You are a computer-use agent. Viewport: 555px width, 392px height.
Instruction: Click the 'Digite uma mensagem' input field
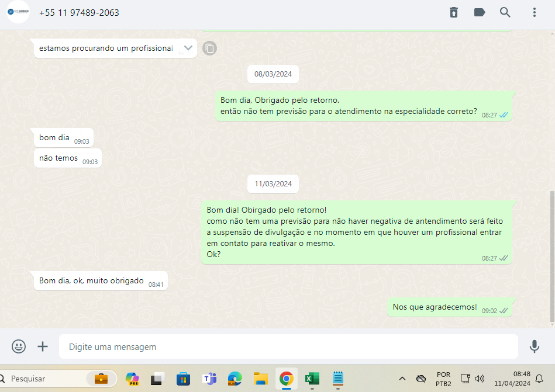coord(288,347)
